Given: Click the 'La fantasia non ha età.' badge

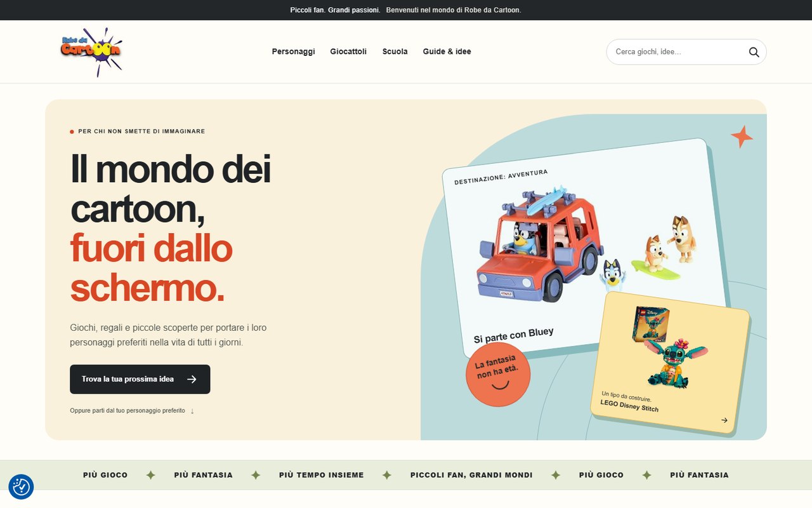Looking at the screenshot, I should coord(498,375).
